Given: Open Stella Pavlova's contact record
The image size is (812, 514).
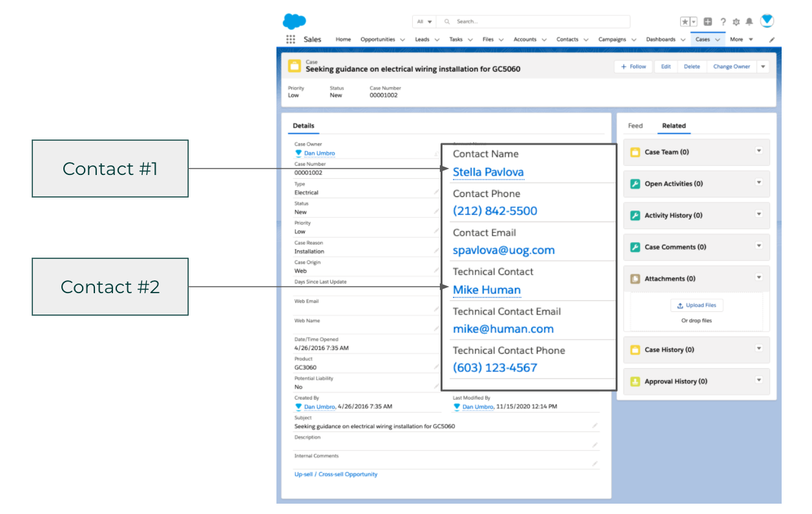Looking at the screenshot, I should click(x=488, y=172).
